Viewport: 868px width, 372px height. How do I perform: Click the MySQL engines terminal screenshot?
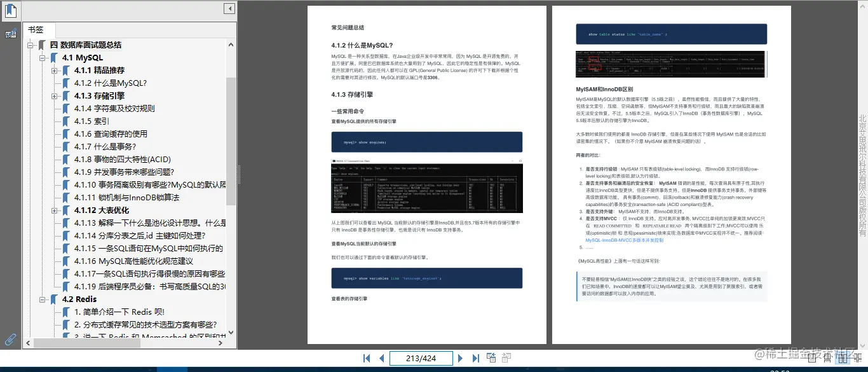pyautogui.click(x=426, y=186)
